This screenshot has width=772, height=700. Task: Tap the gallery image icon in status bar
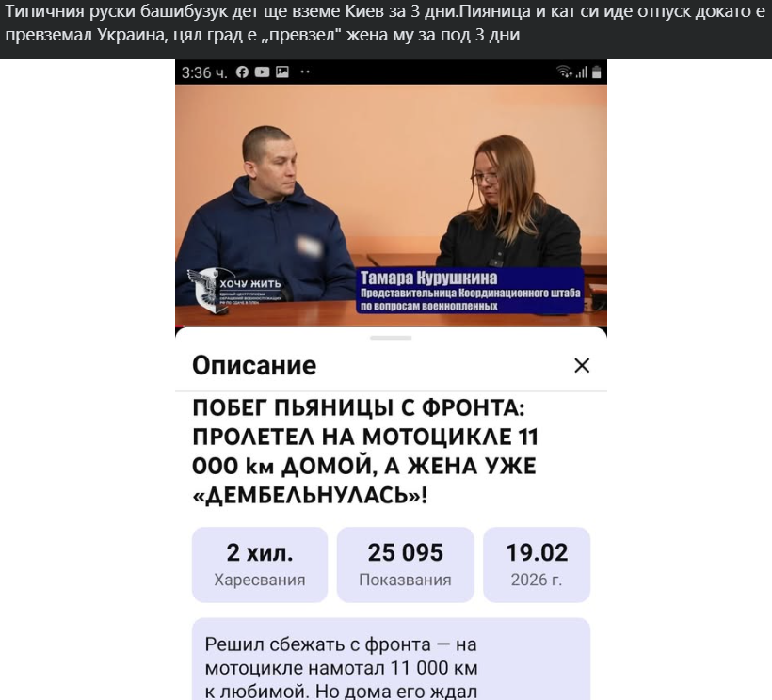282,72
